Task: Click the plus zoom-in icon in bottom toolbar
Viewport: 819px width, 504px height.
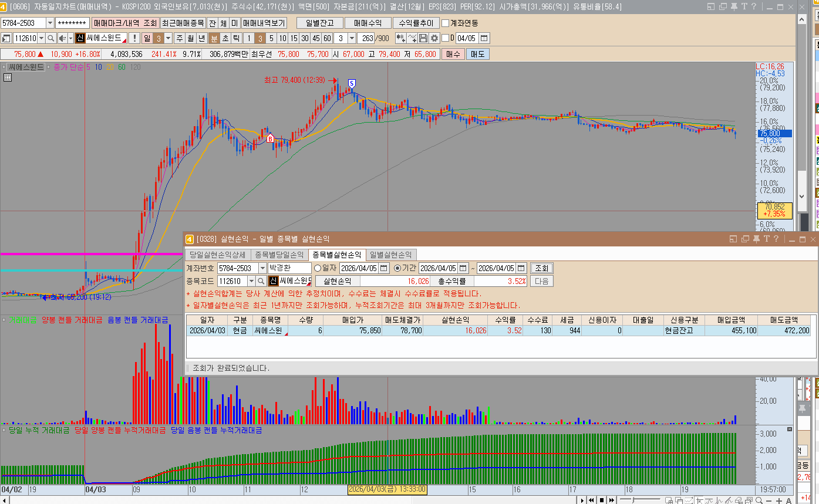Action: click(x=778, y=500)
